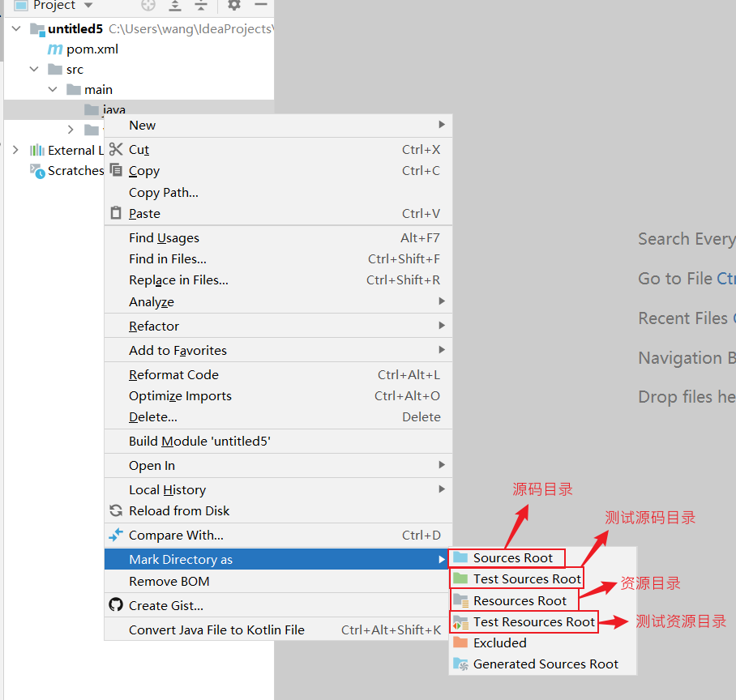The image size is (736, 700).
Task: Expand the folder below java
Action: tap(71, 130)
